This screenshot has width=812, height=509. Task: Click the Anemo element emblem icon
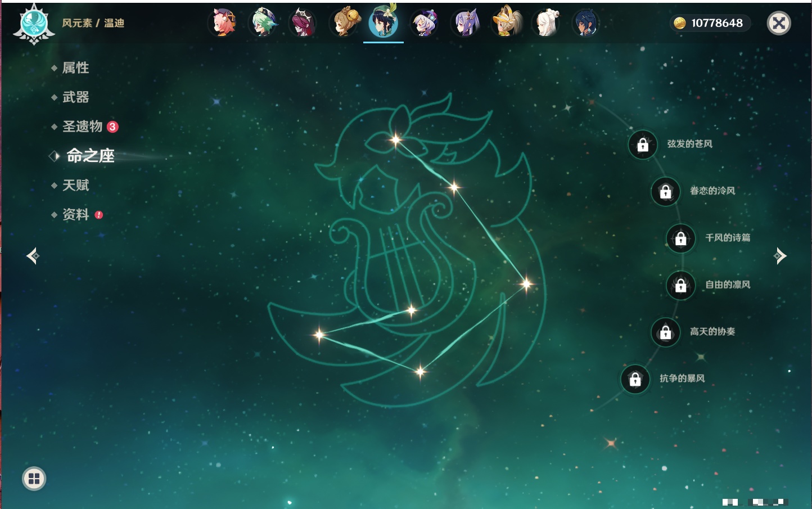point(34,24)
